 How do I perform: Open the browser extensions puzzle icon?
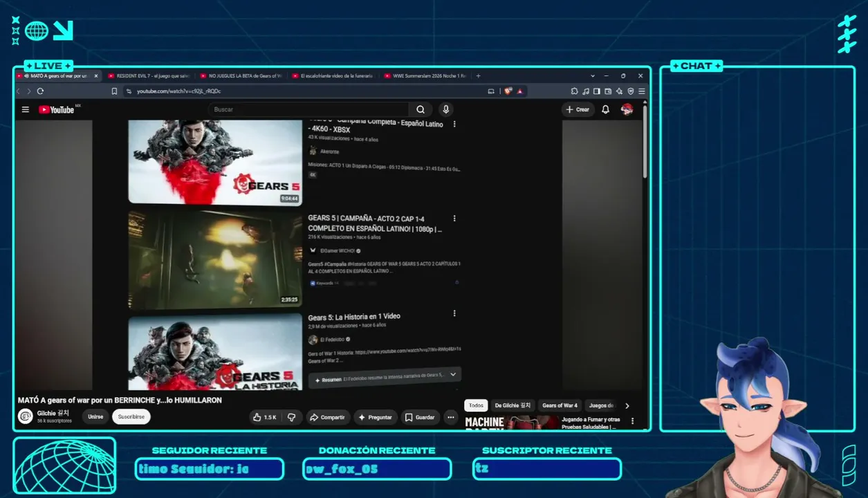(574, 91)
